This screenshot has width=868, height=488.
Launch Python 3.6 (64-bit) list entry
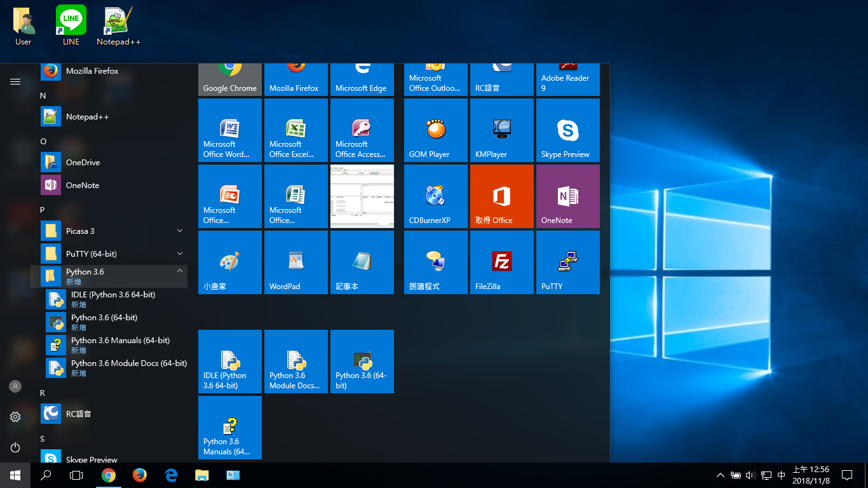click(109, 322)
